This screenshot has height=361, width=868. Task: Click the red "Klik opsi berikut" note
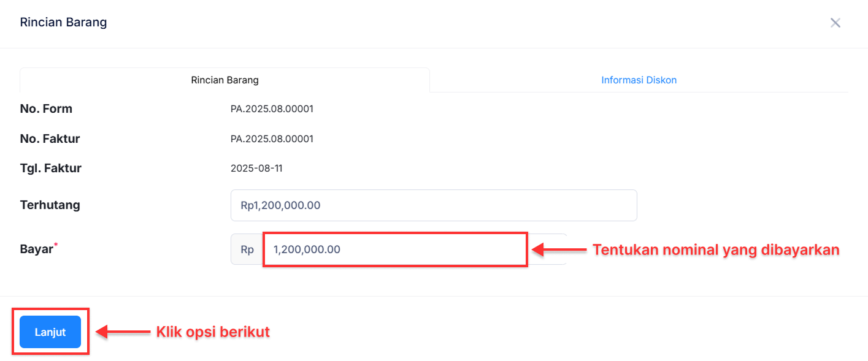[213, 332]
